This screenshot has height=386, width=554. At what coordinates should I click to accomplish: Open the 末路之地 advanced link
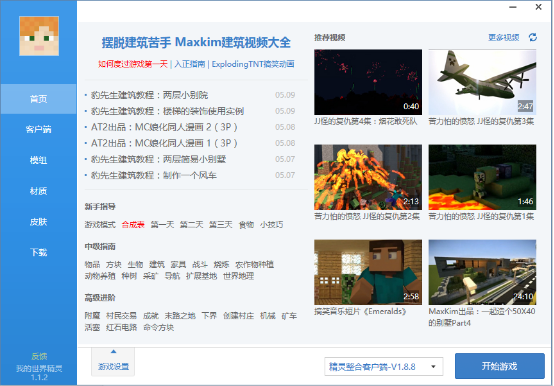(x=180, y=316)
